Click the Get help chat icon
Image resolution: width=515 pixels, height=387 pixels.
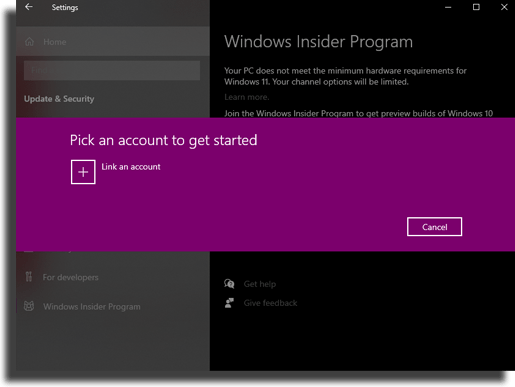coord(229,284)
